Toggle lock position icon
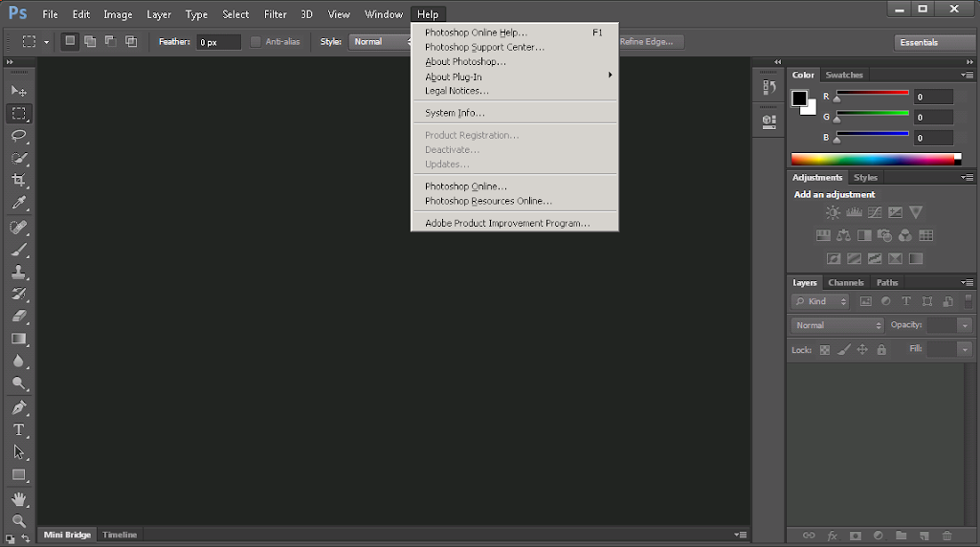The height and width of the screenshot is (547, 980). coord(862,350)
